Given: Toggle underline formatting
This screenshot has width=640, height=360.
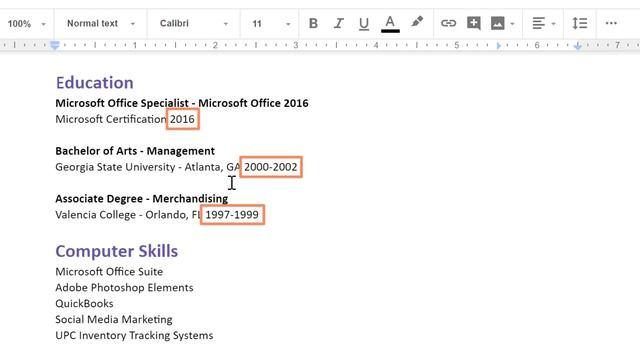Looking at the screenshot, I should point(364,24).
